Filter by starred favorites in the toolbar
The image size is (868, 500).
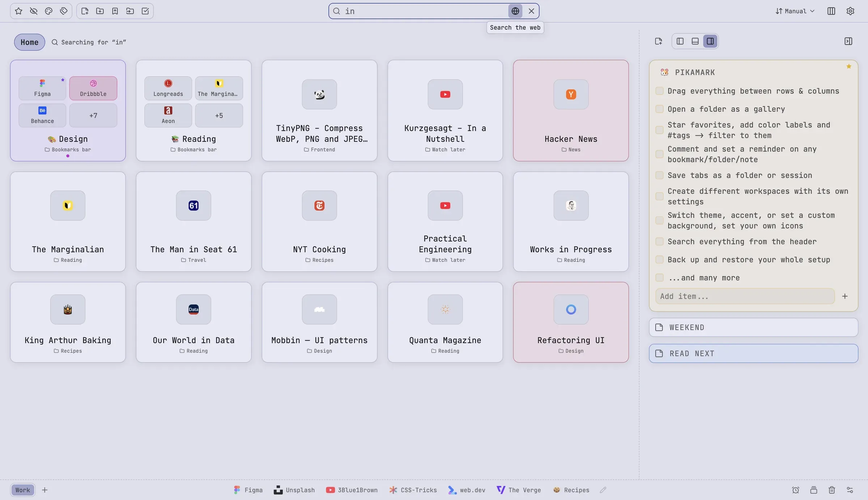point(18,11)
